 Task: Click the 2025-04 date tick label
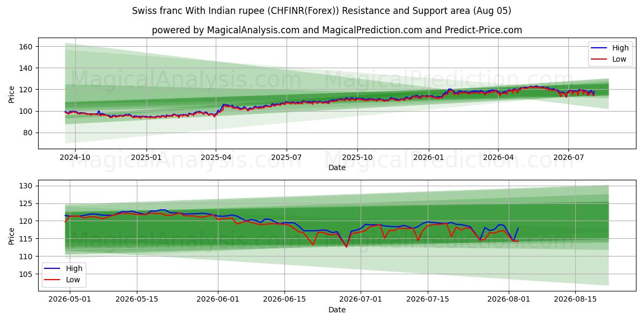(x=216, y=158)
